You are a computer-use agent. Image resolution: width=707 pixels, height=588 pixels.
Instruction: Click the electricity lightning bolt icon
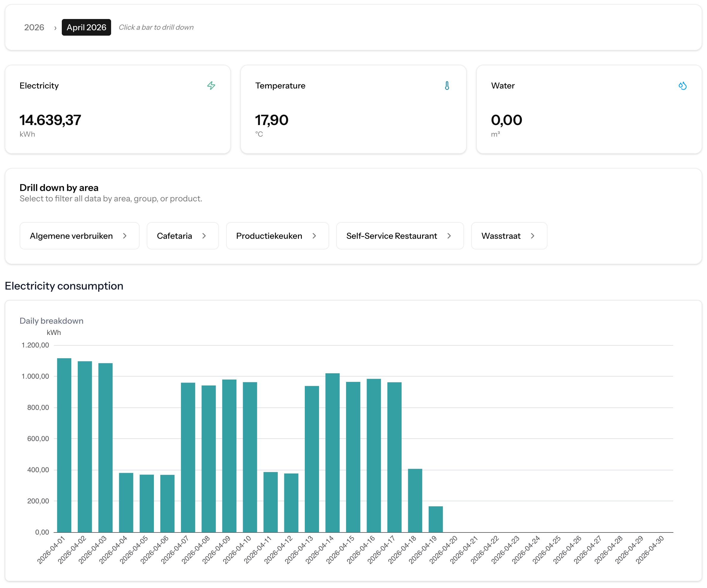click(x=211, y=86)
